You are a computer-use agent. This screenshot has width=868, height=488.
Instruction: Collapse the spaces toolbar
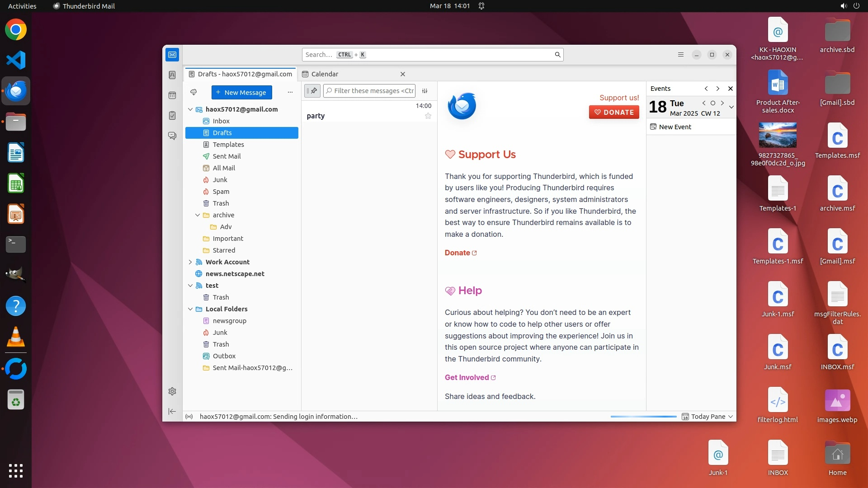[172, 411]
